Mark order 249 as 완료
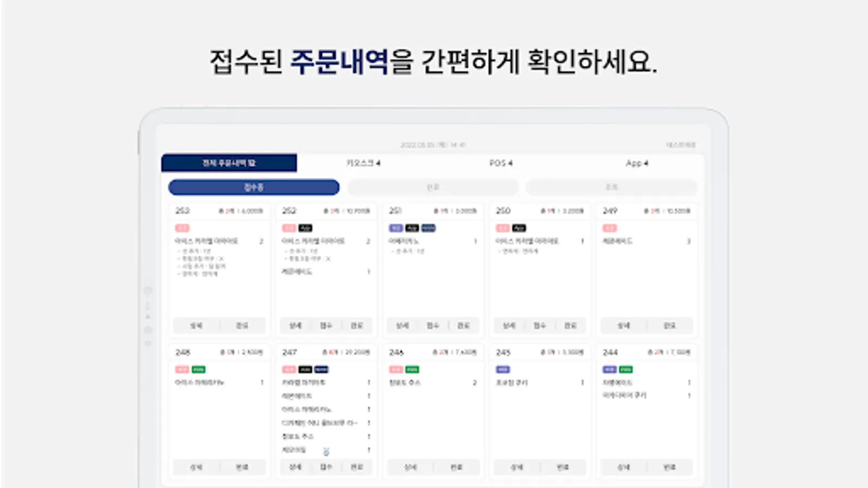 tap(669, 325)
